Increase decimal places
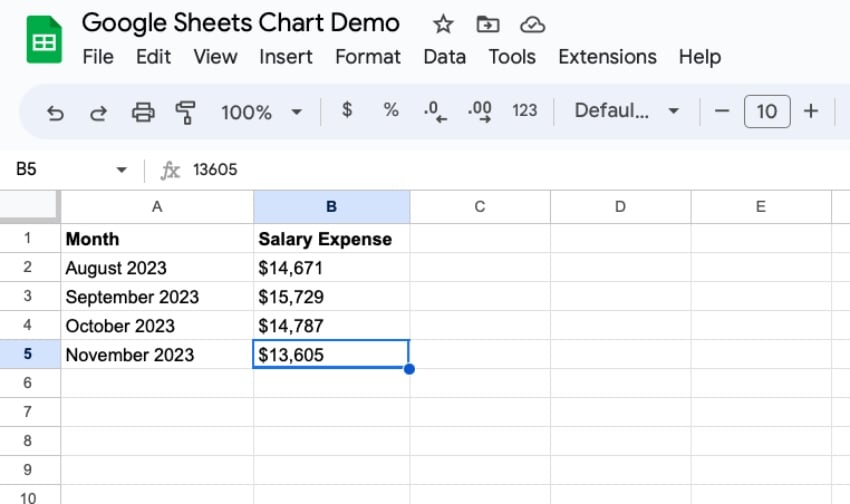850x504 pixels. (480, 111)
